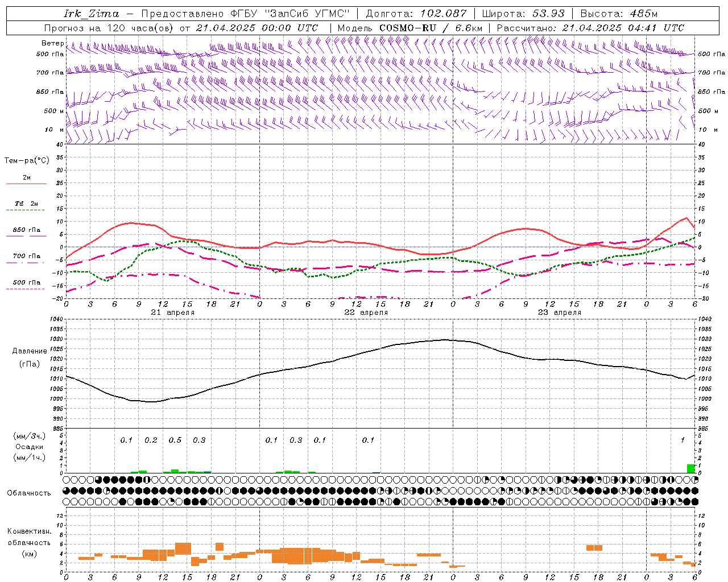Image resolution: width=728 pixels, height=582 pixels.
Task: Click the date label 22 апреля
Action: (366, 313)
